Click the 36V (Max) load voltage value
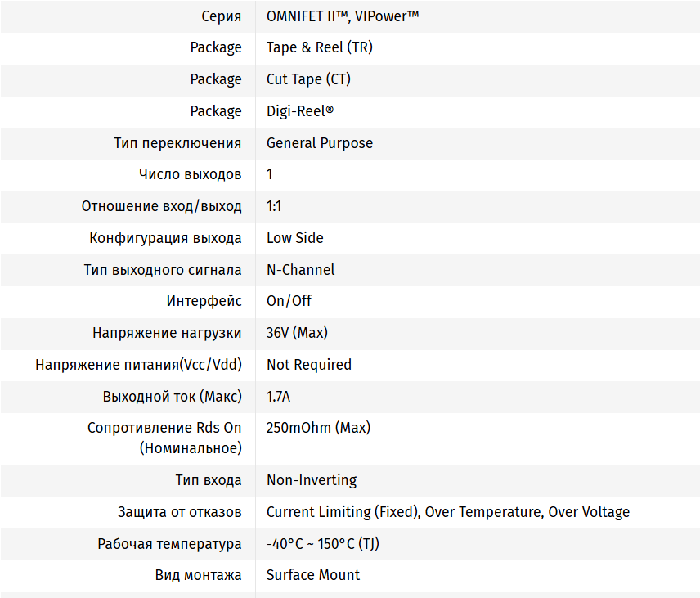 click(297, 333)
